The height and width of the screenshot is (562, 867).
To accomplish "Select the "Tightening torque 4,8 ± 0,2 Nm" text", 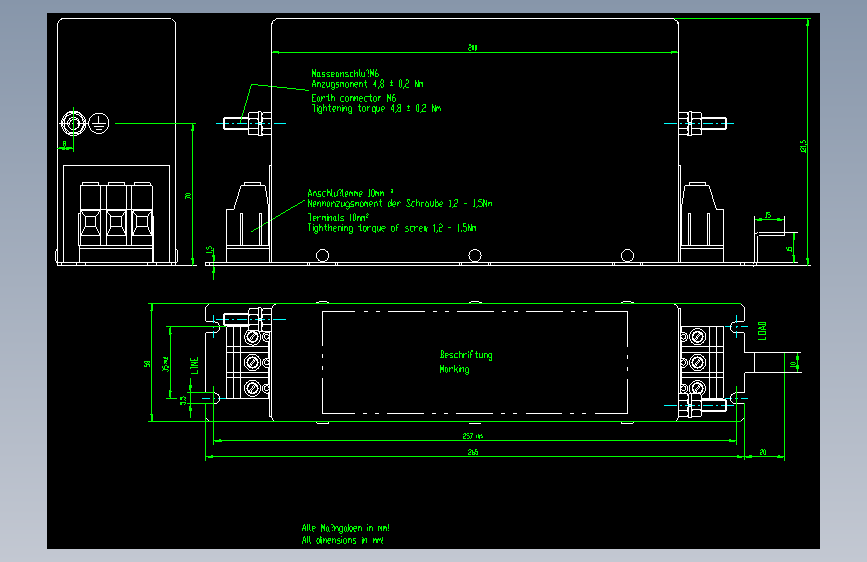I will pos(377,108).
